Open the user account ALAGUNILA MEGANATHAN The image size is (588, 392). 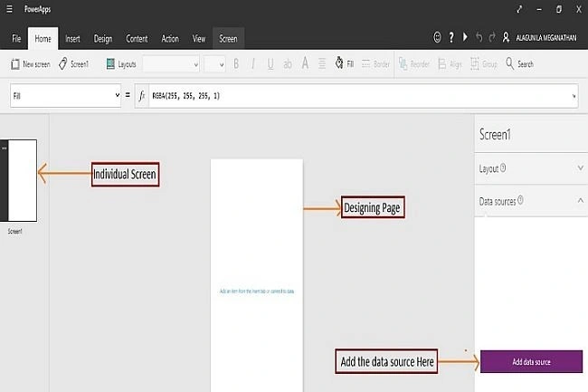(x=540, y=37)
